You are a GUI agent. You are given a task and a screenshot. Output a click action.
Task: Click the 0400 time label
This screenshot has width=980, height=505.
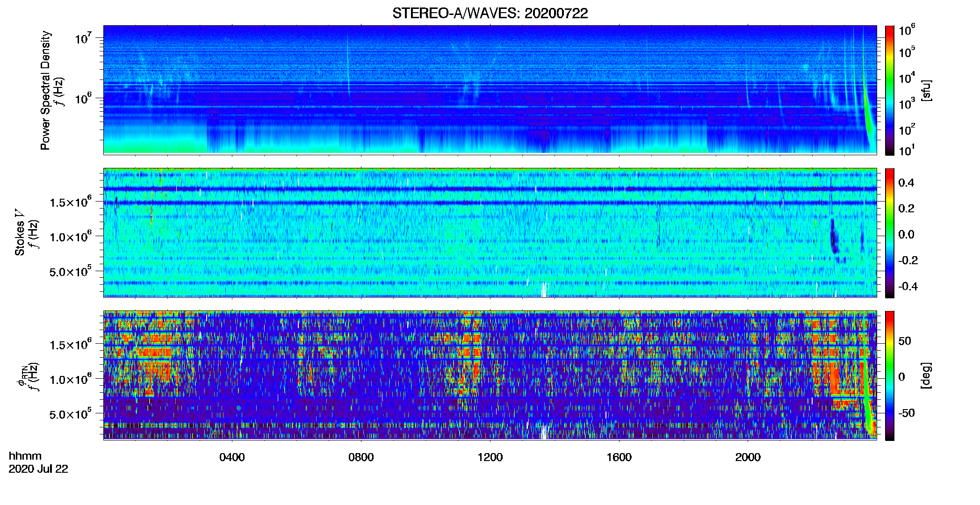pyautogui.click(x=232, y=457)
